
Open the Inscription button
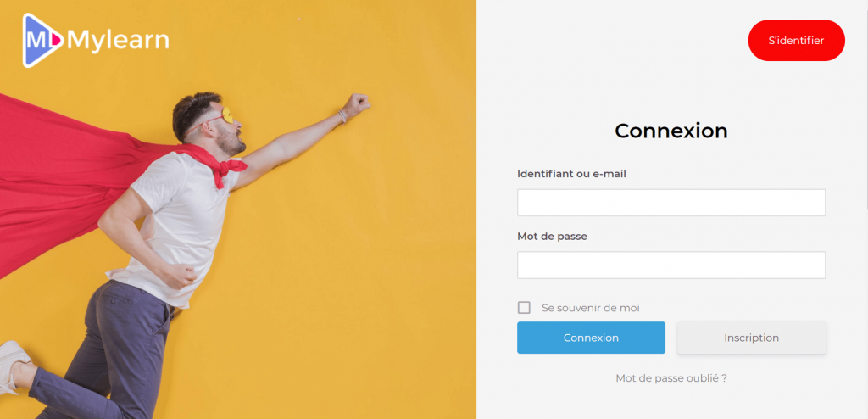pos(751,338)
